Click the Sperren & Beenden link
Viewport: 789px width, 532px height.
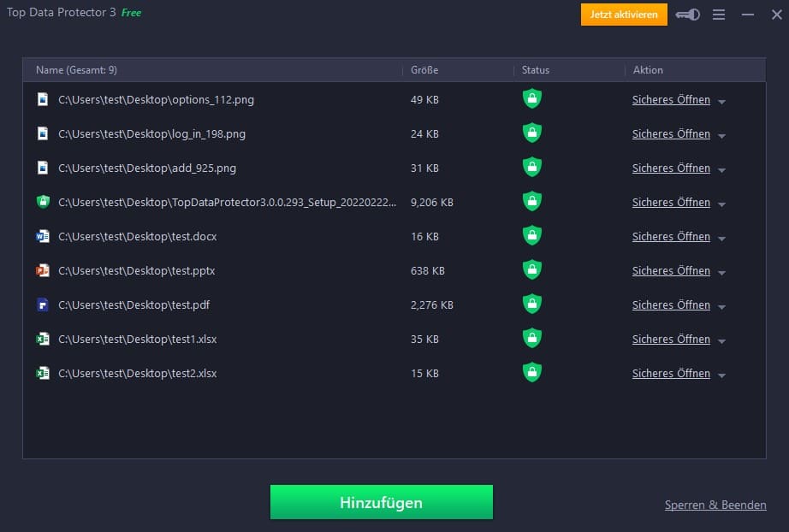point(715,505)
